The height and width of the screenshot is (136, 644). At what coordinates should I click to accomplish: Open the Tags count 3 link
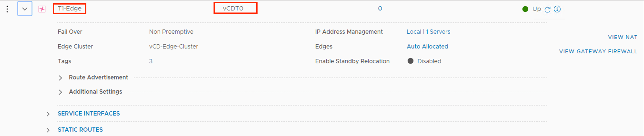[151, 61]
